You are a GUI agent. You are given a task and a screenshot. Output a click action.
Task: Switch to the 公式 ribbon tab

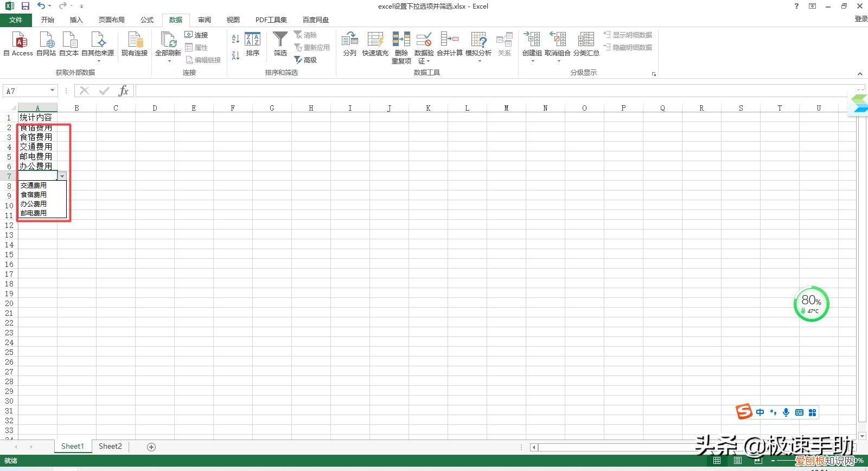pos(147,20)
